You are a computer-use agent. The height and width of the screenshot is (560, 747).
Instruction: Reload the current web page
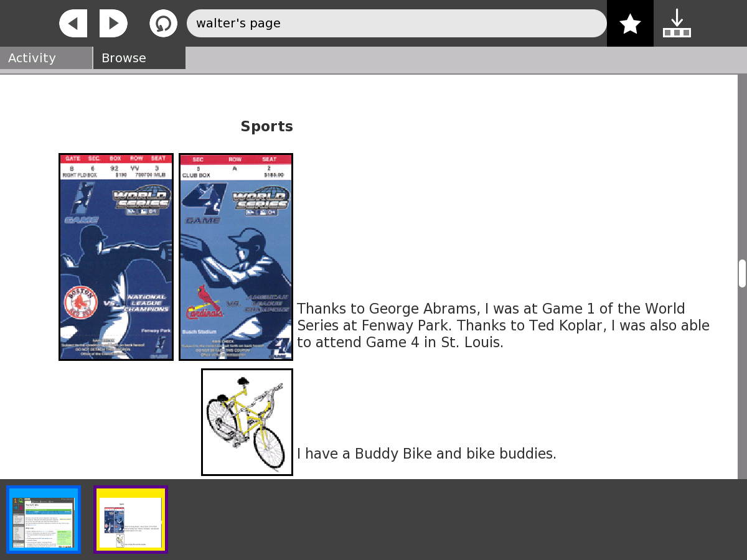(x=163, y=24)
